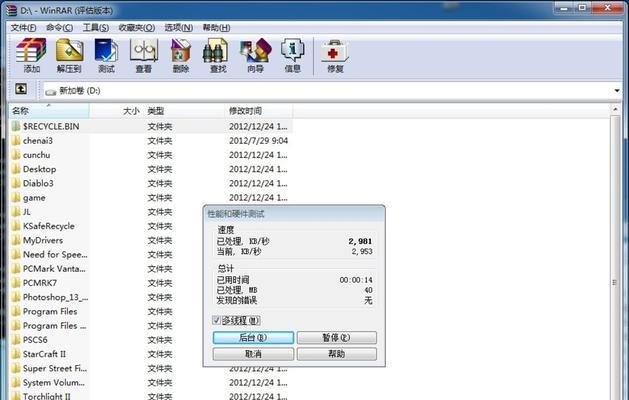The image size is (629, 400).
Task: Select the MyDrivers folder icon
Action: [16, 240]
